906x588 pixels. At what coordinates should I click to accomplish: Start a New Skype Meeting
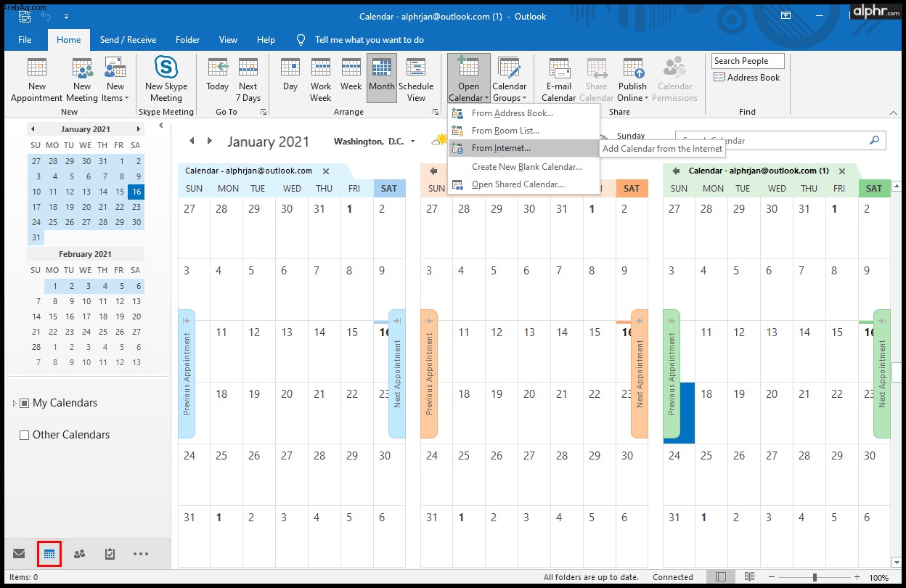[166, 80]
